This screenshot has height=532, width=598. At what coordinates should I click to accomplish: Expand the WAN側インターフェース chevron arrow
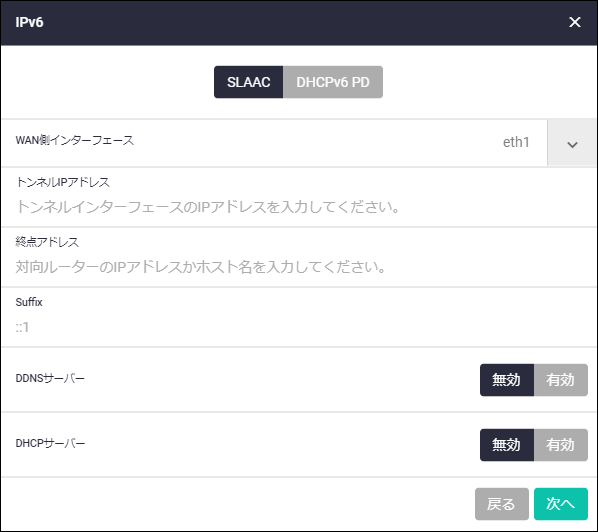tap(572, 143)
